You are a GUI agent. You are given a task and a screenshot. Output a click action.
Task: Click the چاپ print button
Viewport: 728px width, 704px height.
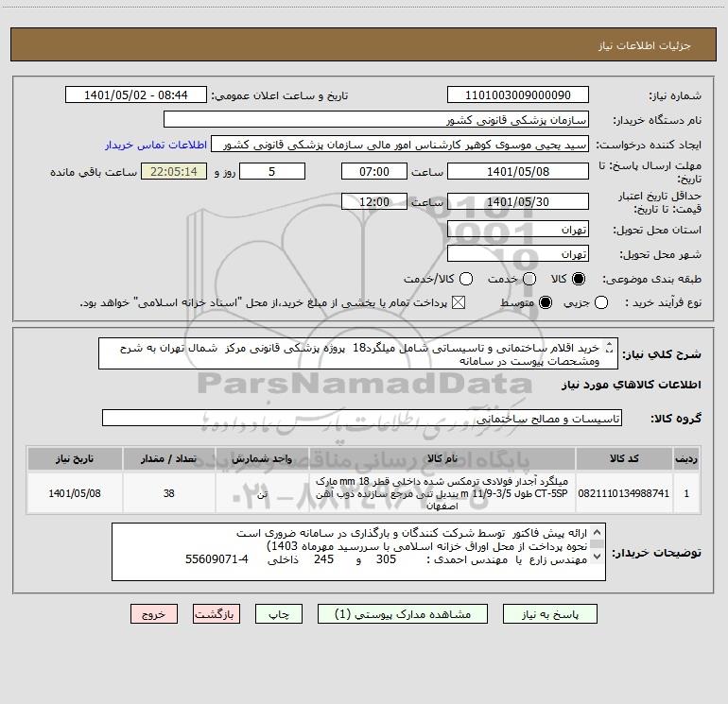point(279,614)
